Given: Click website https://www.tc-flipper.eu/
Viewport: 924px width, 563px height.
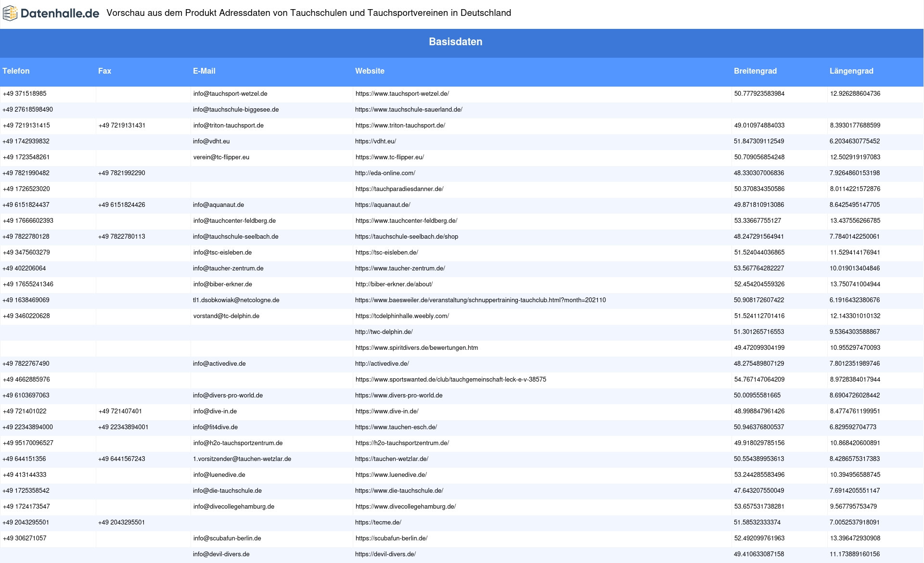Looking at the screenshot, I should pyautogui.click(x=390, y=157).
